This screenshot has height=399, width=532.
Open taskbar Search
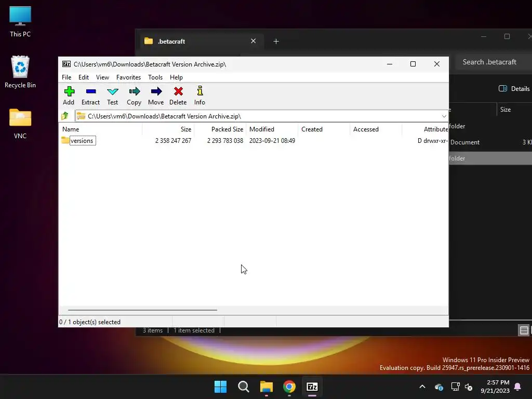coord(244,387)
